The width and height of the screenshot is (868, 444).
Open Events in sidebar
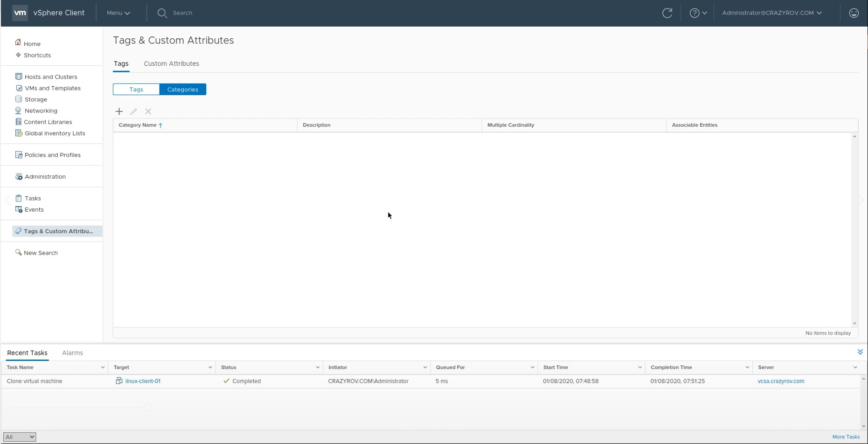[34, 209]
